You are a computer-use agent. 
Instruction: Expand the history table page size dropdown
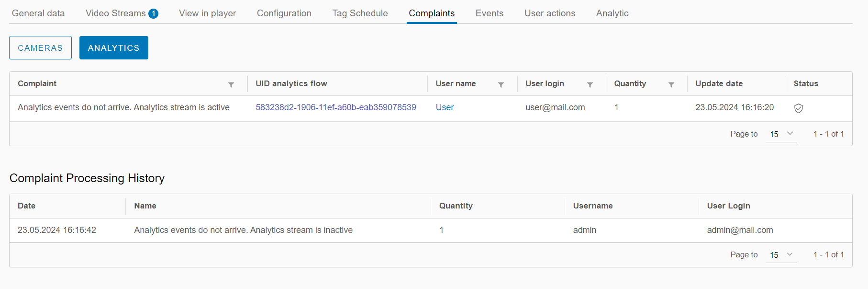pyautogui.click(x=781, y=255)
